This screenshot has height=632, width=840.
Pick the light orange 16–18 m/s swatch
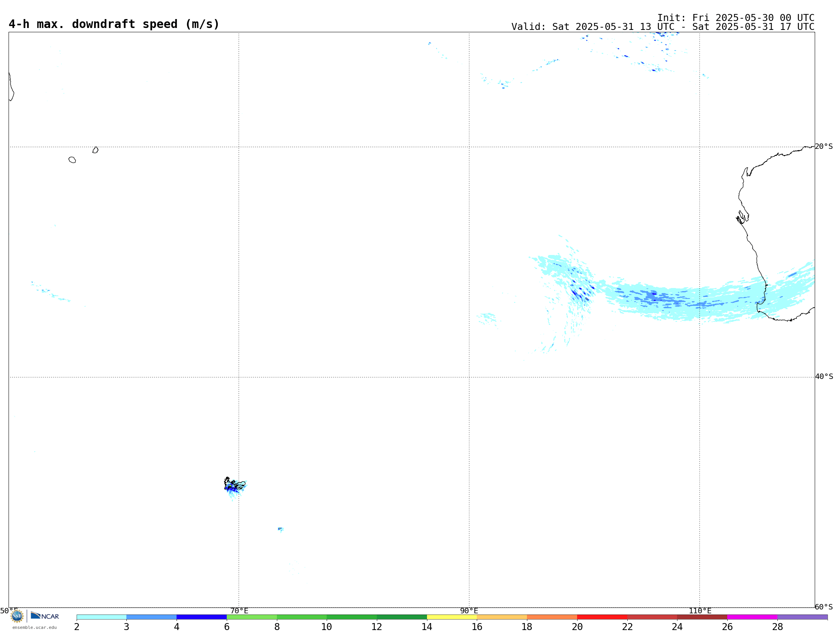coord(502,617)
